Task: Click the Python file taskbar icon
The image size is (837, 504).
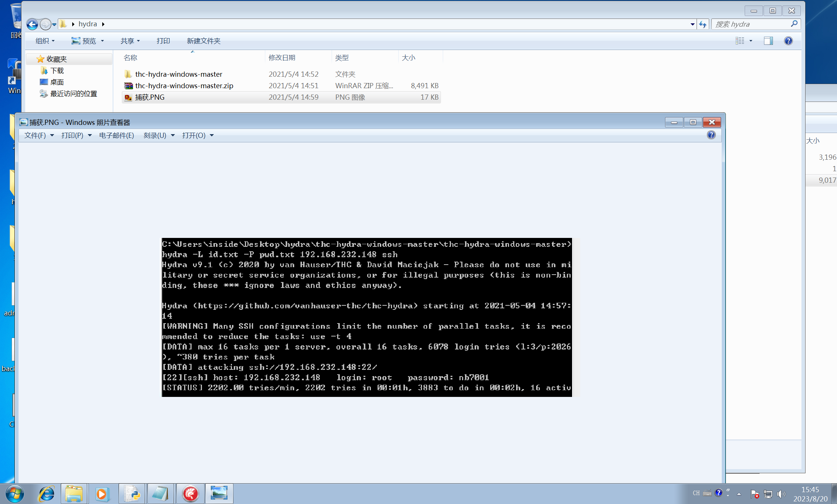Action: (132, 494)
